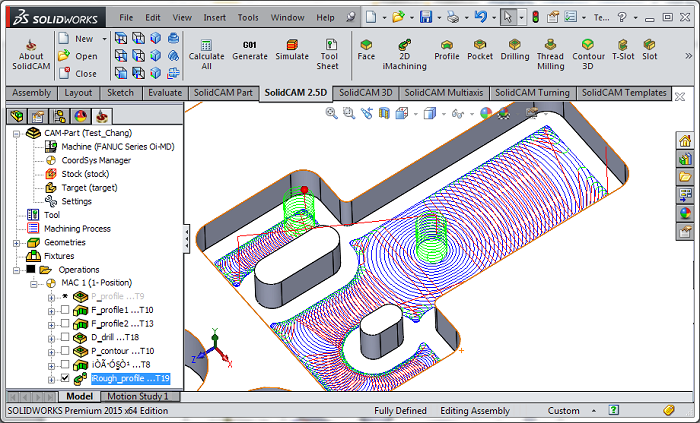Click Zoom to Fit in viewport toolbar

(331, 113)
